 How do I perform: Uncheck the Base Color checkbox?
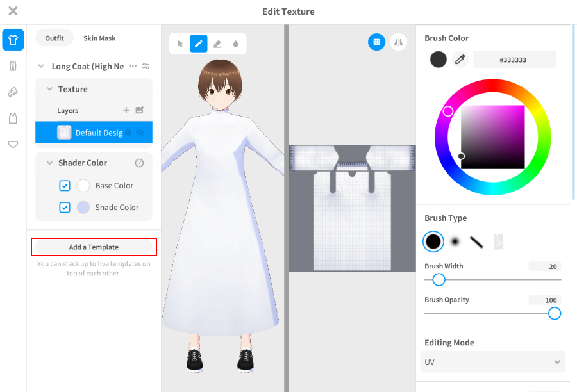65,186
